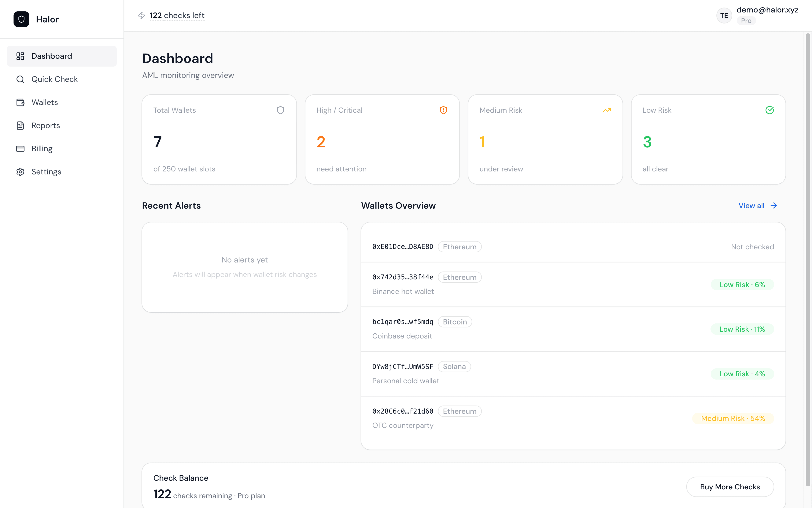The width and height of the screenshot is (812, 508).
Task: Click the trending arrow icon on Medium Risk card
Action: (x=607, y=110)
